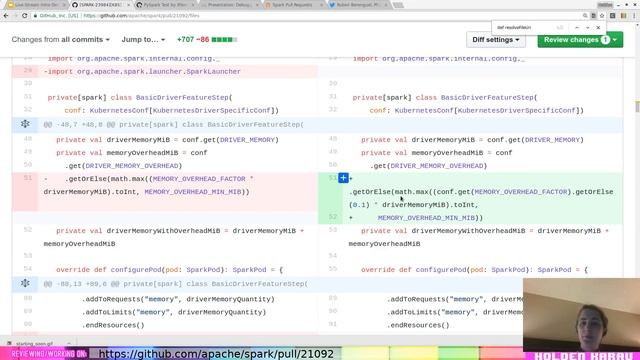This screenshot has height=360, width=640.
Task: Click deleted line 'import org.apache.spark.launcher.SparkLauncher'
Action: [x=142, y=71]
